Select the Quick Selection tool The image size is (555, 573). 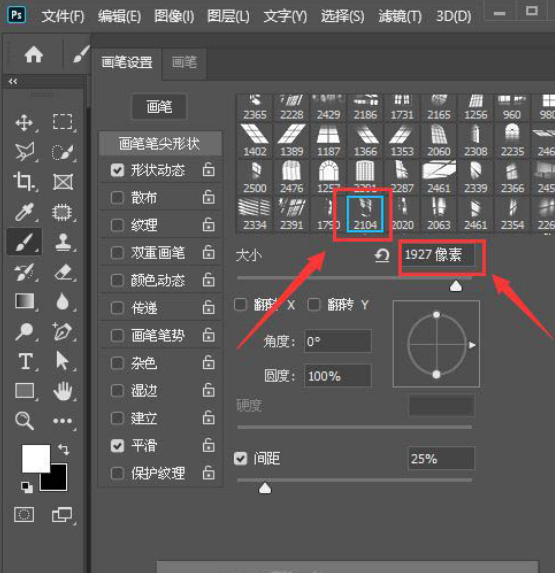pos(62,152)
